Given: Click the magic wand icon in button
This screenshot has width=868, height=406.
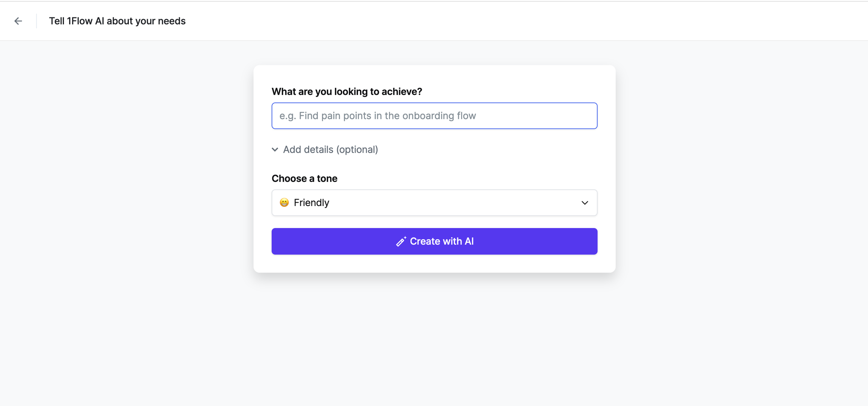Looking at the screenshot, I should click(x=401, y=241).
